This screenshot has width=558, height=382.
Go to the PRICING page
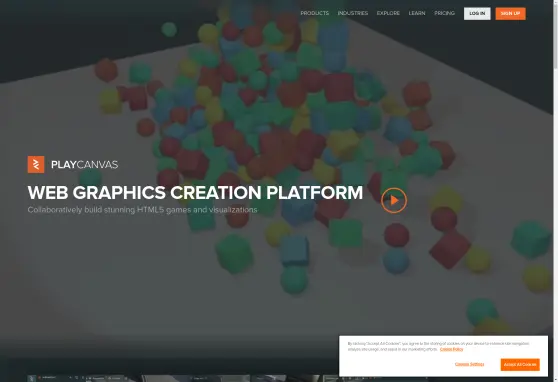pyautogui.click(x=444, y=13)
